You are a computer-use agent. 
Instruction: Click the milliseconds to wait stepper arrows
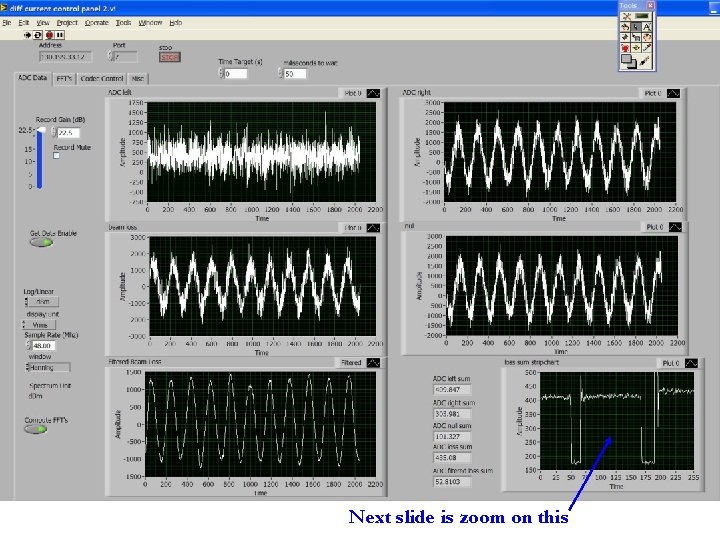[281, 73]
